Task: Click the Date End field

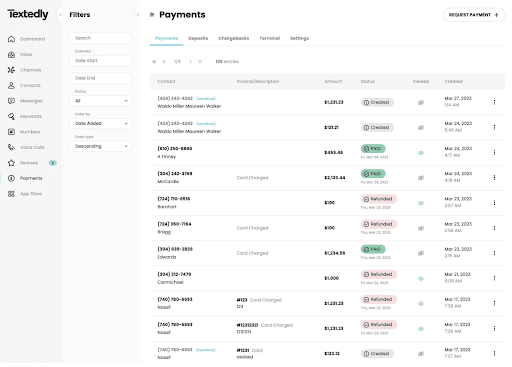Action: [101, 78]
